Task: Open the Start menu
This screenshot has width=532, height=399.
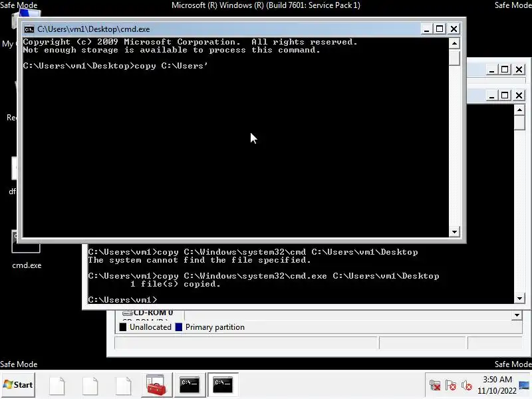Action: pos(18,385)
